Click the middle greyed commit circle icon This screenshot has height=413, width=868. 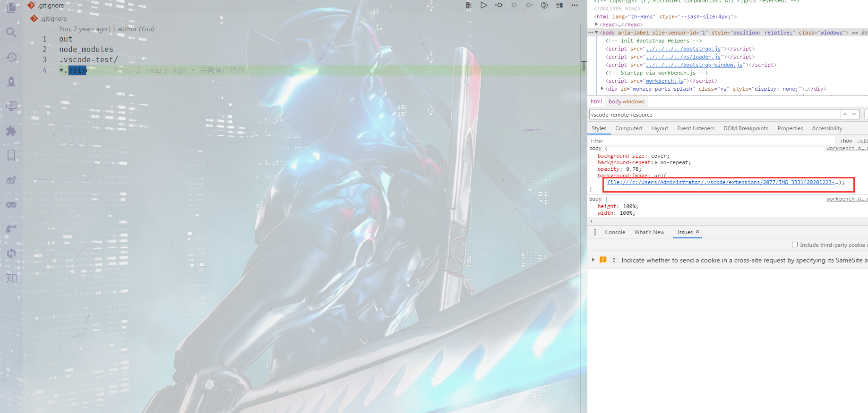(514, 5)
